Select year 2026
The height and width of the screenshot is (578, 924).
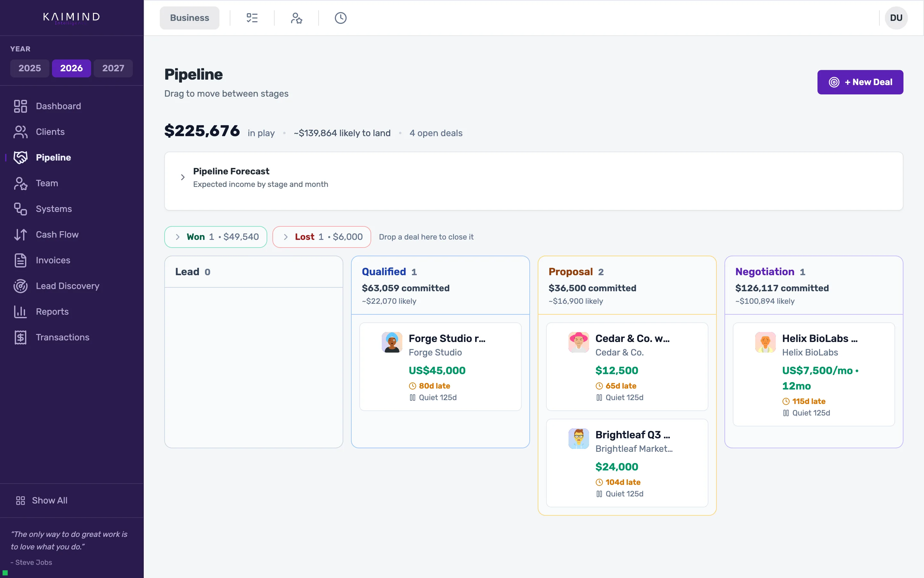point(72,68)
